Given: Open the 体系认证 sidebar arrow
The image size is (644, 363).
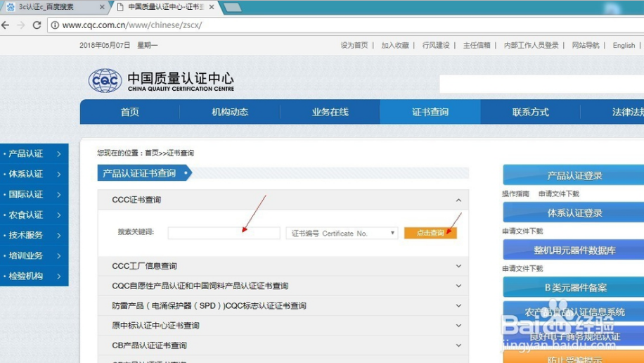Looking at the screenshot, I should (58, 174).
